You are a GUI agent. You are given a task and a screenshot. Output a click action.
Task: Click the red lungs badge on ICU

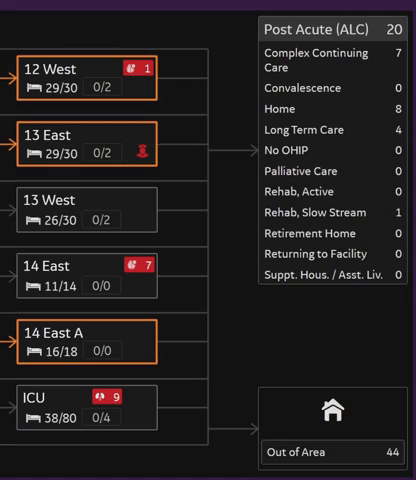click(107, 397)
